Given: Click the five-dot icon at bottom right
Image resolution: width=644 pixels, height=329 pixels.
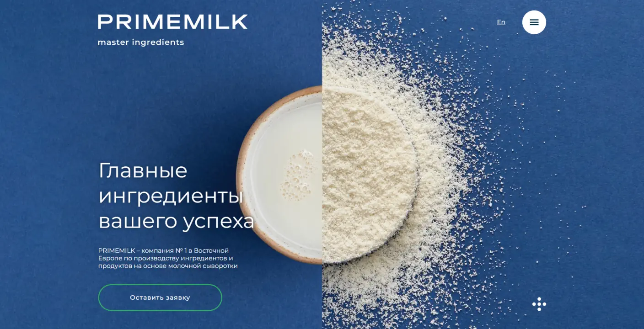Looking at the screenshot, I should 539,304.
